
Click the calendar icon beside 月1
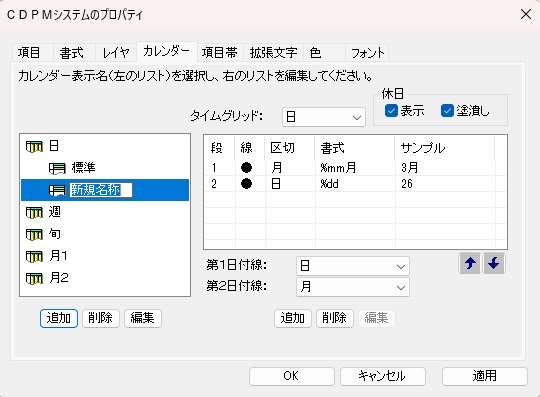coord(34,256)
